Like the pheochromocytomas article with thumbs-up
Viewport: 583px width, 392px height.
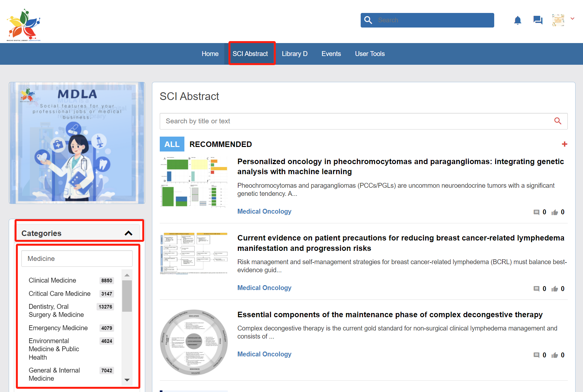[555, 212]
